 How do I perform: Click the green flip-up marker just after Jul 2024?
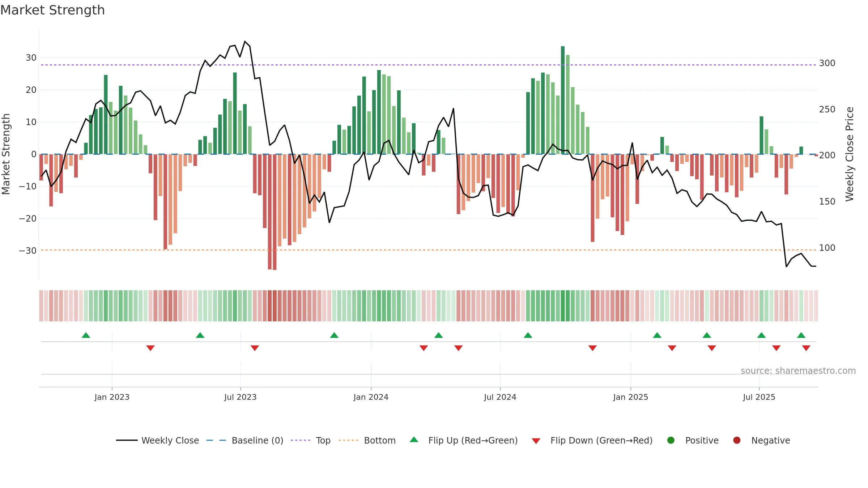(528, 335)
